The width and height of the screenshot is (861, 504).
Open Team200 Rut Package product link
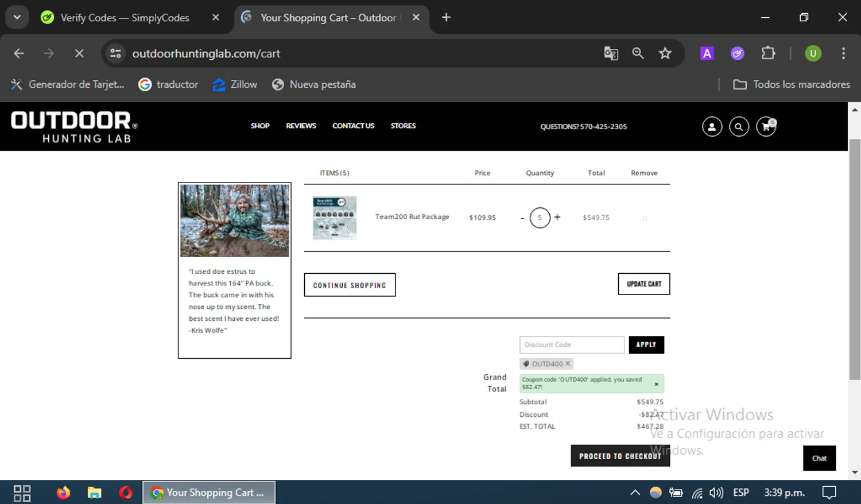tap(412, 217)
